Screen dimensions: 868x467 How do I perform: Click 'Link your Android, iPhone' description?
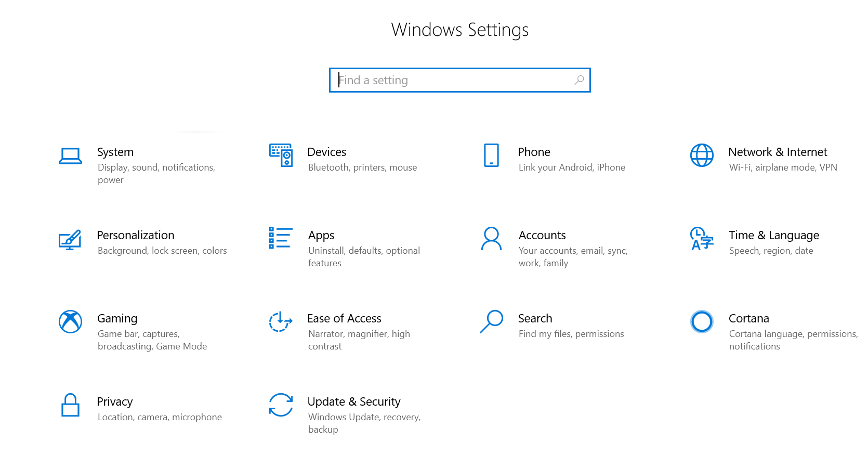pyautogui.click(x=572, y=167)
